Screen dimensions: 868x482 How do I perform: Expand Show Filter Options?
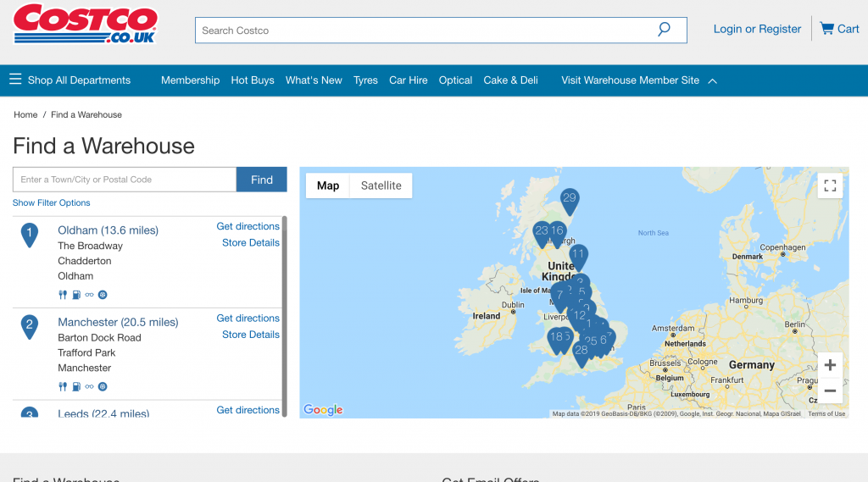click(52, 202)
